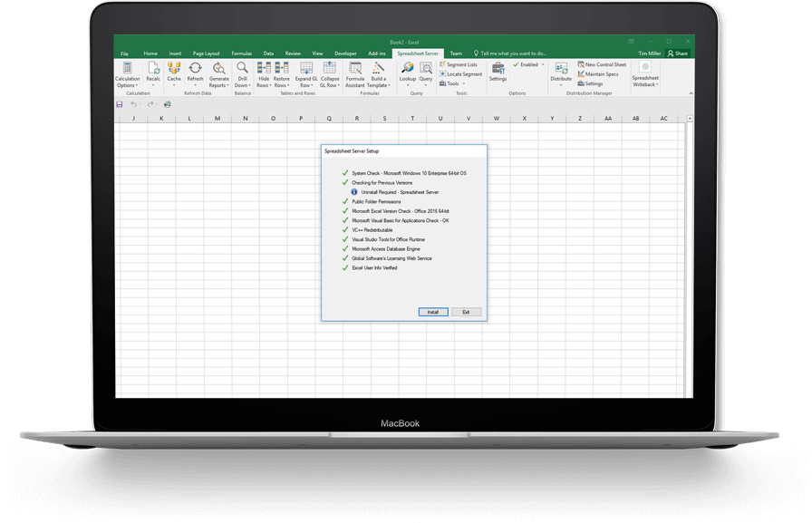Switch to the Insert tab
Image resolution: width=812 pixels, height=523 pixels.
click(x=175, y=53)
